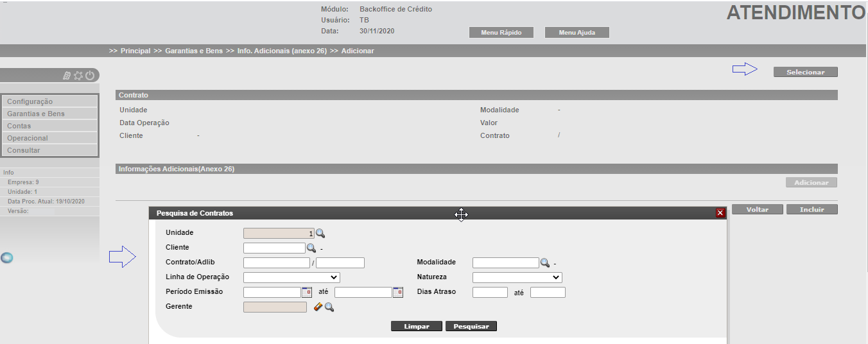Expand the Natureza dropdown

tap(517, 277)
